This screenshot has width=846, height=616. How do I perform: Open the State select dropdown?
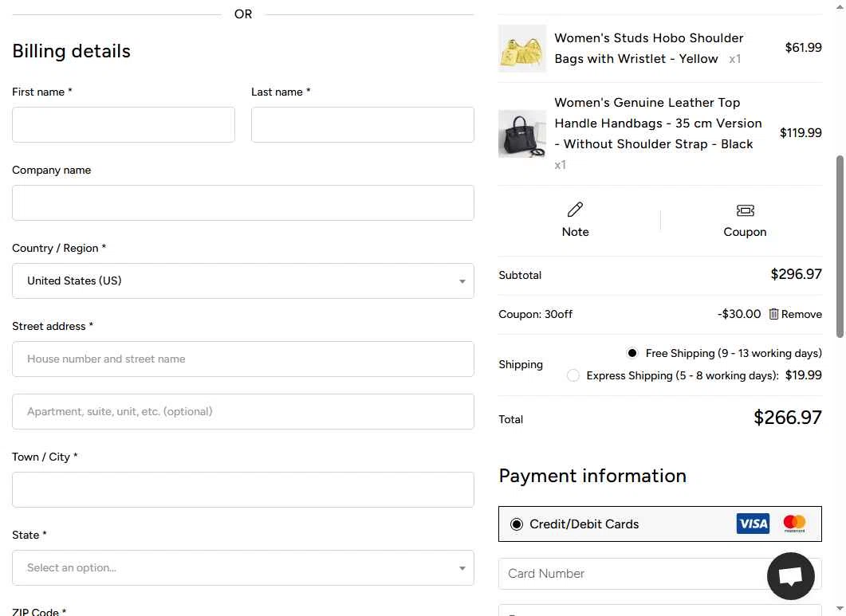(242, 568)
